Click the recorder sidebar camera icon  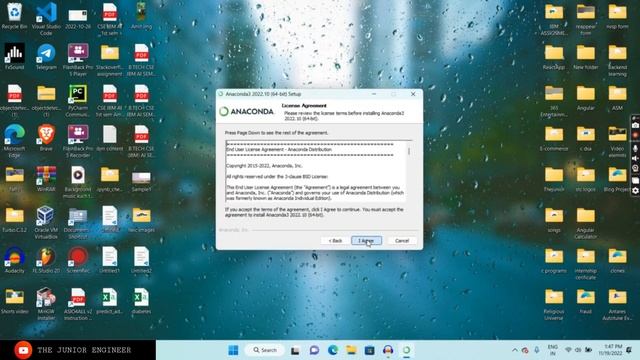pos(635,126)
